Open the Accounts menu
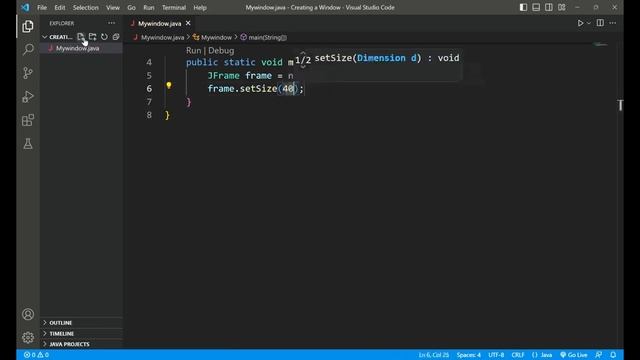The width and height of the screenshot is (640, 360). click(28, 314)
